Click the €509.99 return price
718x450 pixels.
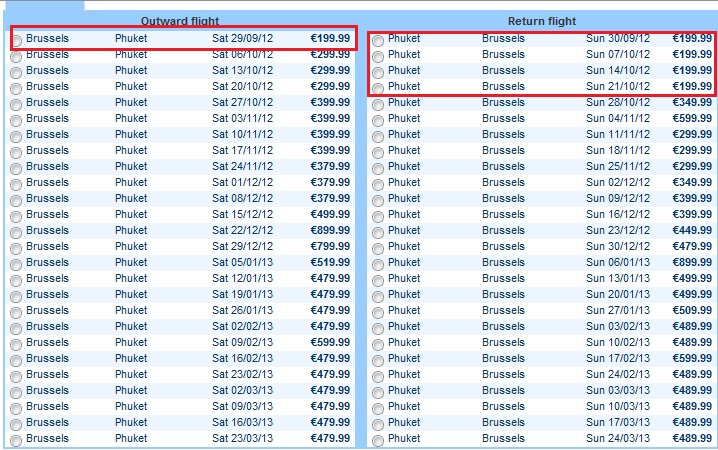[692, 310]
